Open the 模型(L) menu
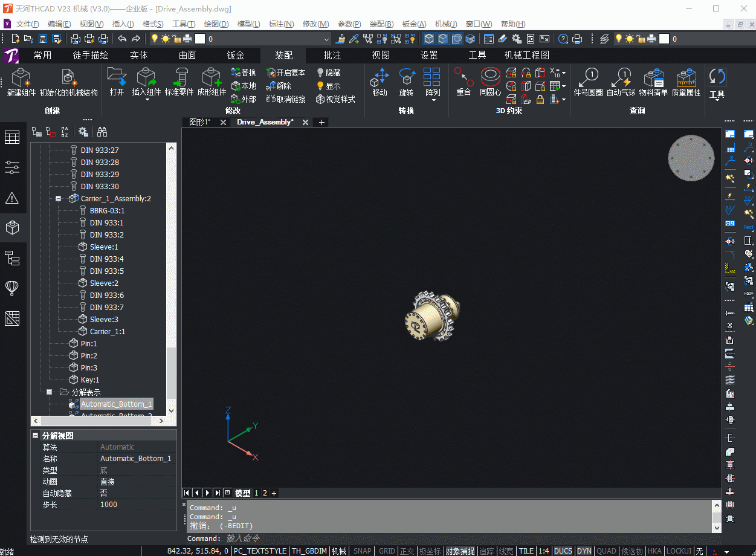Viewport: 756px width, 556px height. [x=249, y=24]
